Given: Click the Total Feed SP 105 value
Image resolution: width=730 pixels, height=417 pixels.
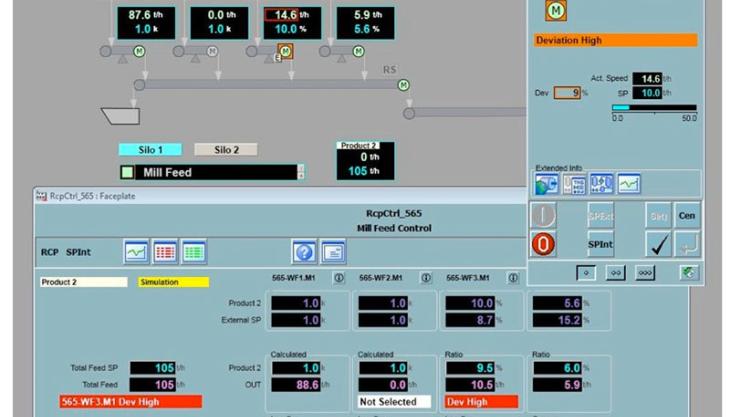Looking at the screenshot, I should [152, 368].
